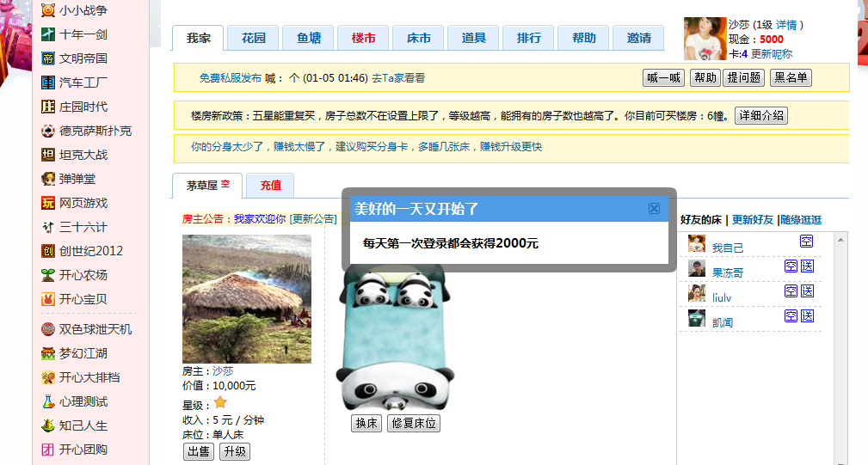Select the 充值 tab
868x465 pixels.
(x=271, y=185)
